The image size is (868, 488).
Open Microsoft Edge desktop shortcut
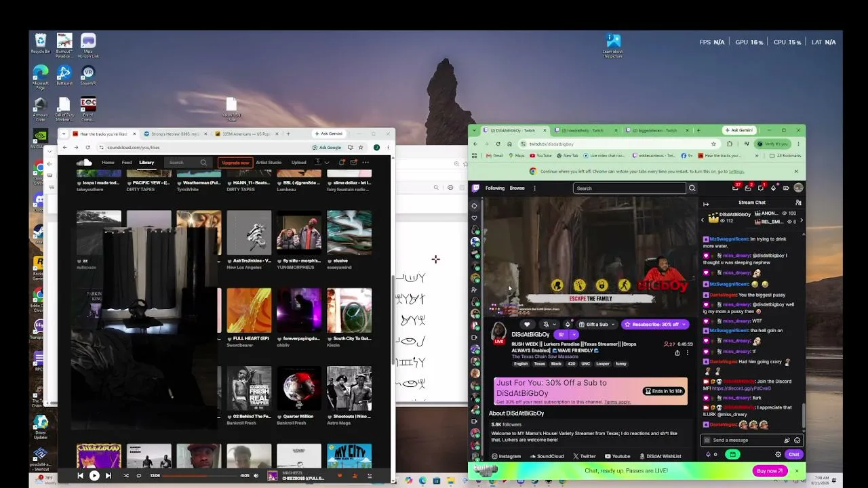(41, 77)
